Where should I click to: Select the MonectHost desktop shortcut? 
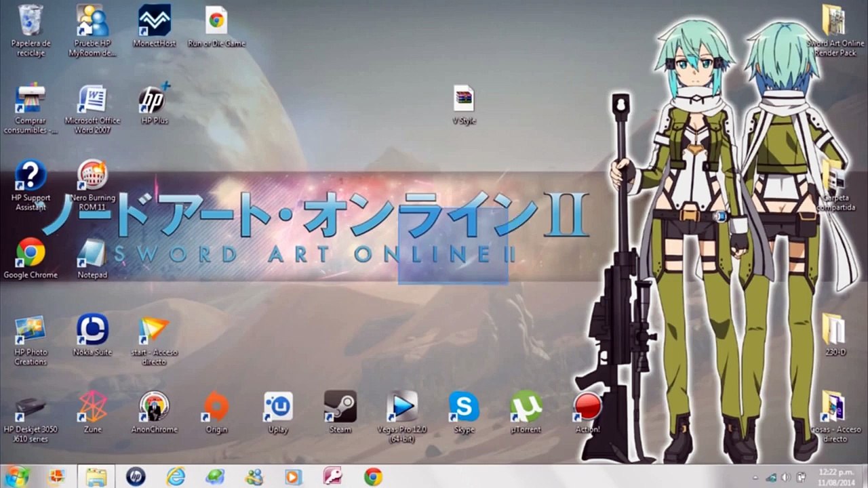pyautogui.click(x=155, y=26)
